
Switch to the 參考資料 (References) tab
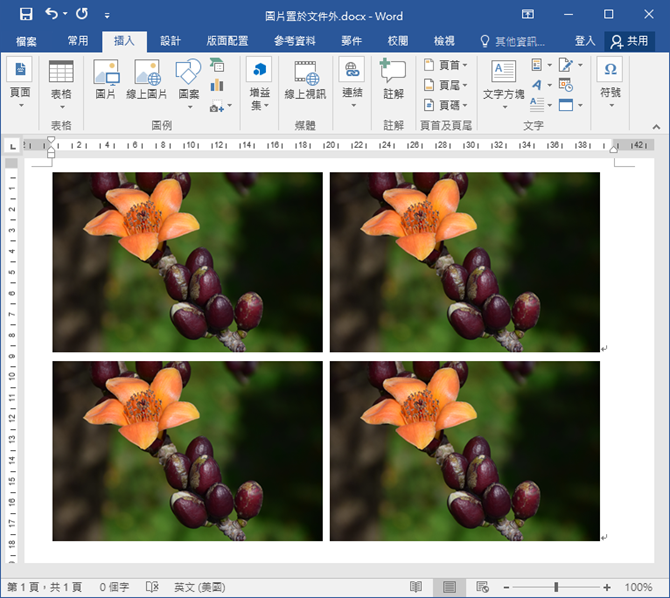click(x=295, y=41)
